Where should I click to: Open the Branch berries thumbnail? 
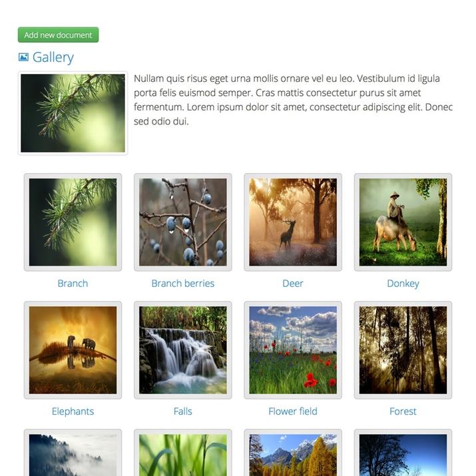pos(183,222)
